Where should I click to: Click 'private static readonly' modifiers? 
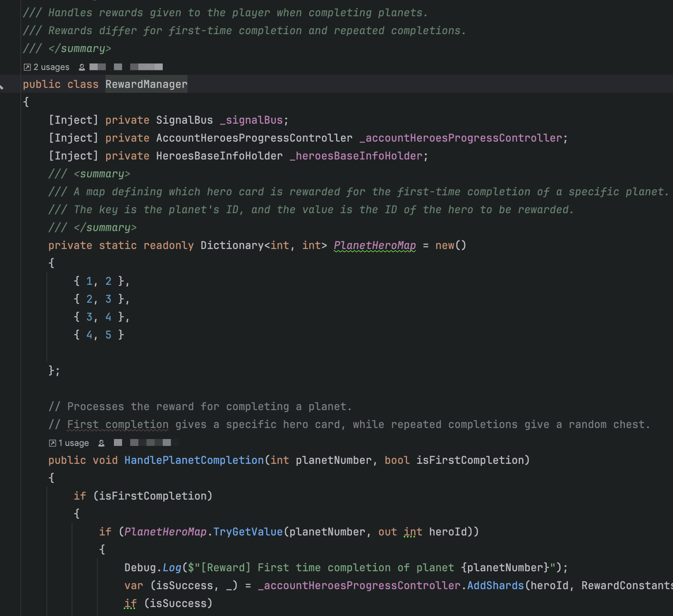click(121, 245)
